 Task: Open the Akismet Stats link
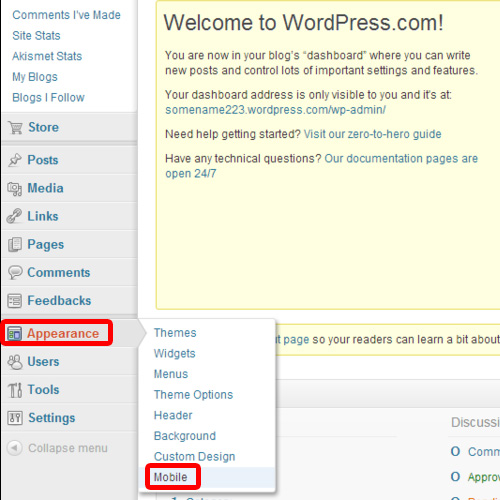pos(47,56)
